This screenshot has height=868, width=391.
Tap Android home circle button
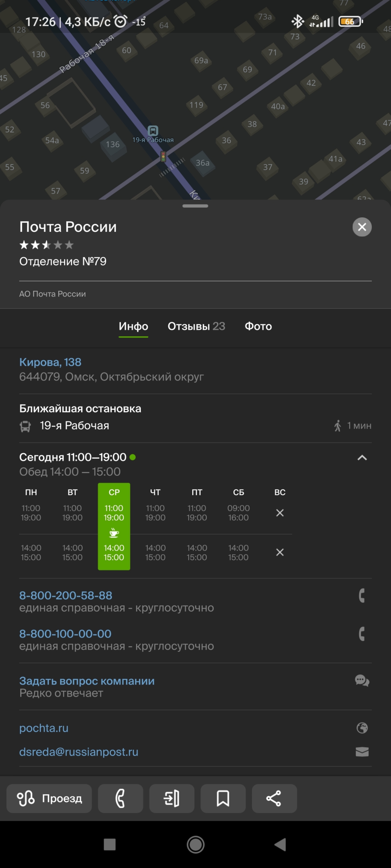[196, 844]
